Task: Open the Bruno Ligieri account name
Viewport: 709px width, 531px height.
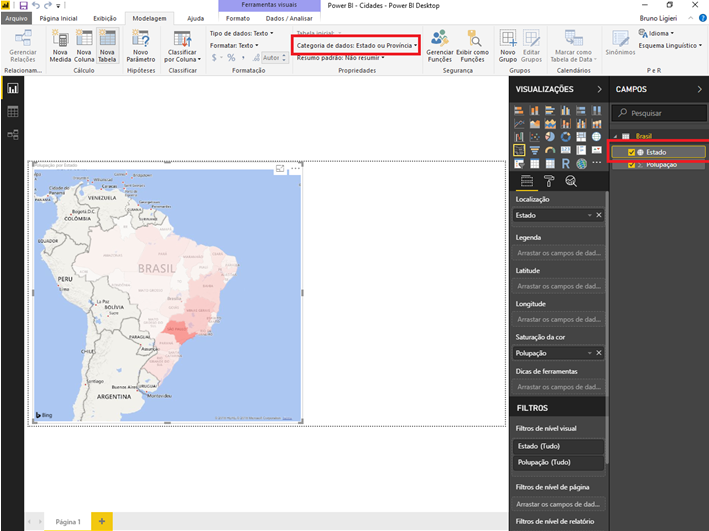Action: point(658,19)
